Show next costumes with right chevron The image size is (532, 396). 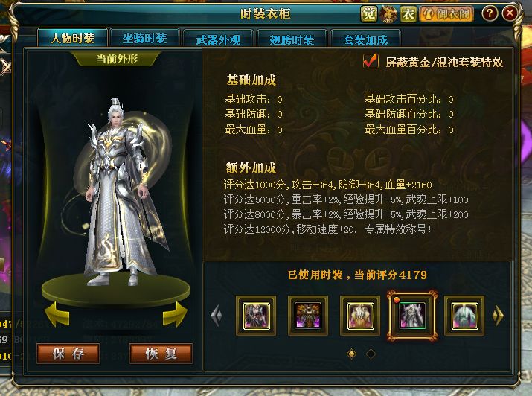coord(498,316)
